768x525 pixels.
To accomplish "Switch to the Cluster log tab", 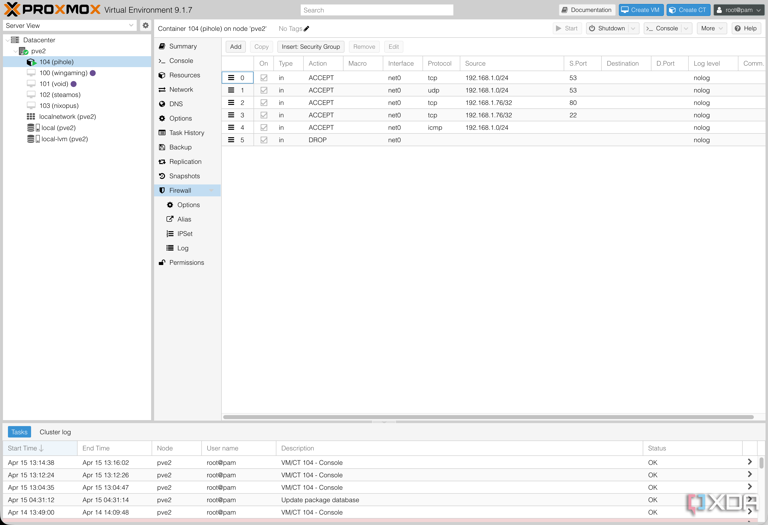I will tap(55, 432).
